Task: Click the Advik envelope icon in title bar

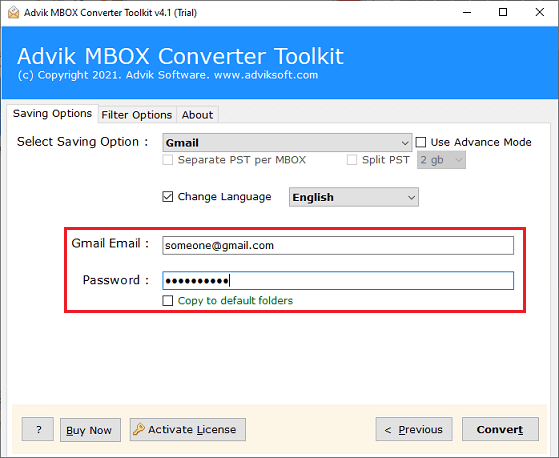Action: click(x=14, y=12)
